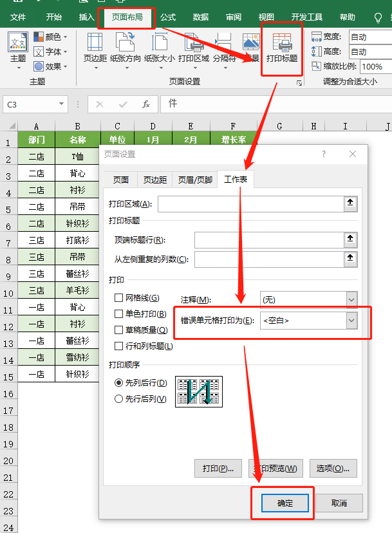Click the 纸张大小 paper size icon
This screenshot has height=533, width=392.
coord(160,42)
